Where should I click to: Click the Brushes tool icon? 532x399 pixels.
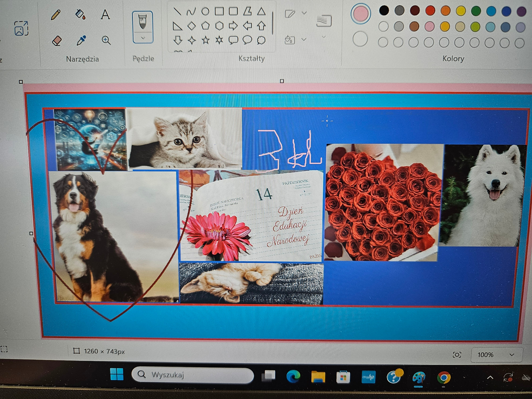coord(143,22)
